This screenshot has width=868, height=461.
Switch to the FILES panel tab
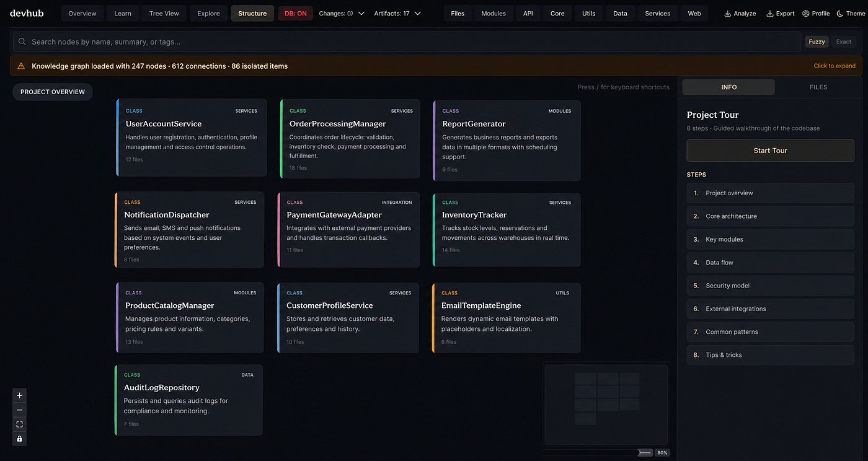click(818, 87)
